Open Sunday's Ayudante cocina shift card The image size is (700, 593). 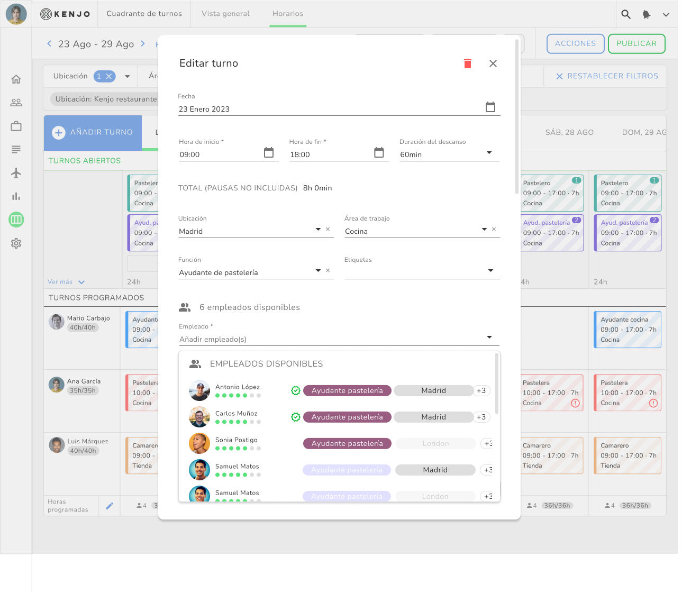628,330
